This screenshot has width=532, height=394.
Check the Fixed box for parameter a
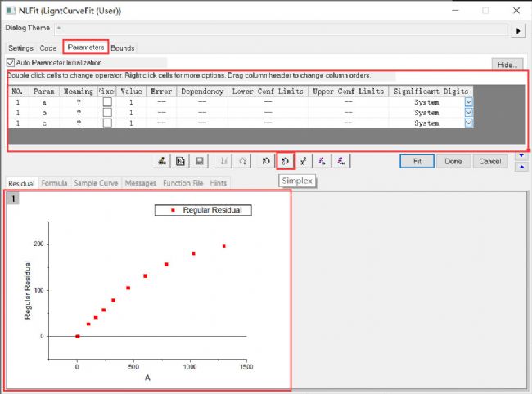tap(107, 102)
